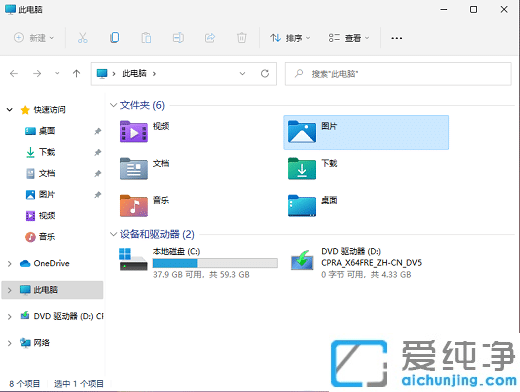This screenshot has height=392, width=520.
Task: Click the 0 字节 可用 text
Action: point(343,275)
